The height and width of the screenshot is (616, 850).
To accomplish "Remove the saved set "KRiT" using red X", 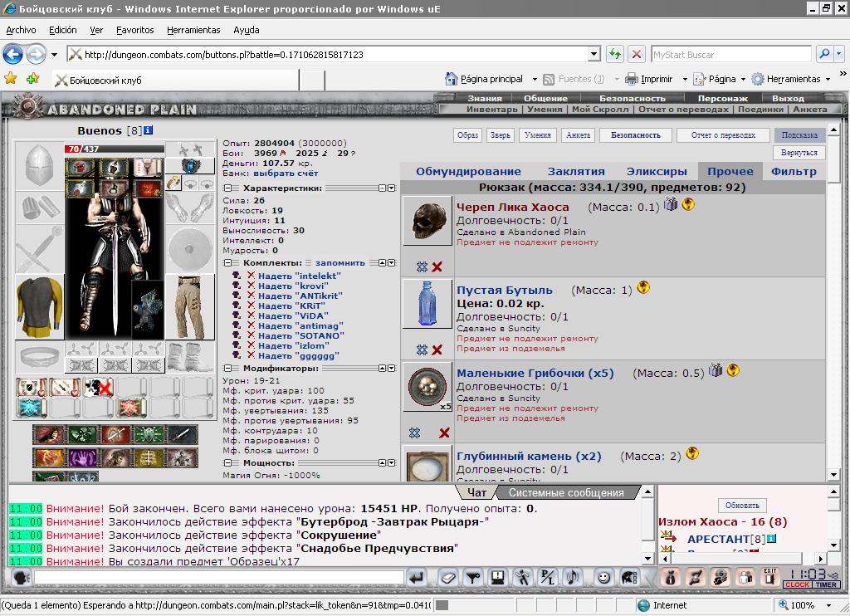I will [x=251, y=306].
